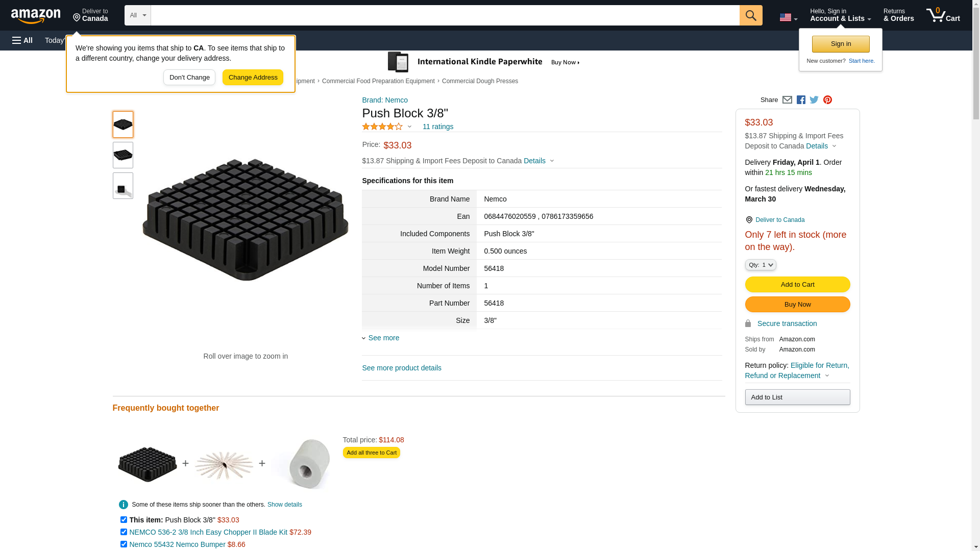Screen dimensions: 980x551
Task: Share product via email icon
Action: point(787,100)
